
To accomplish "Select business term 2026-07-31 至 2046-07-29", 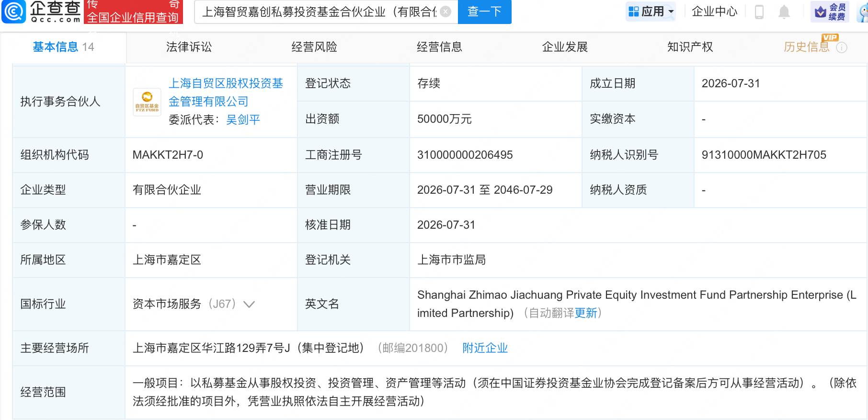I will 485,190.
